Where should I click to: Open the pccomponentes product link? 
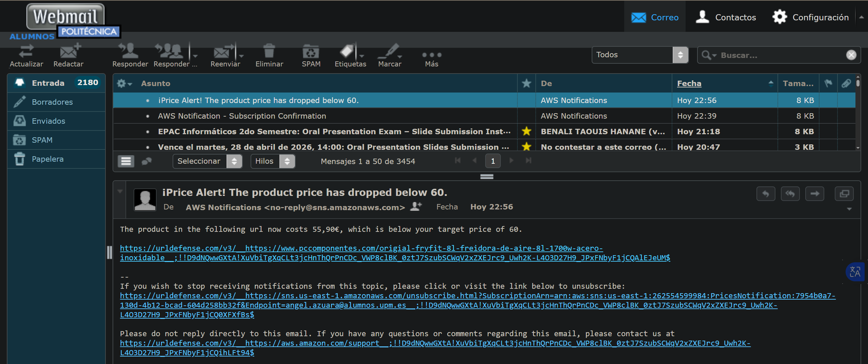click(x=395, y=253)
